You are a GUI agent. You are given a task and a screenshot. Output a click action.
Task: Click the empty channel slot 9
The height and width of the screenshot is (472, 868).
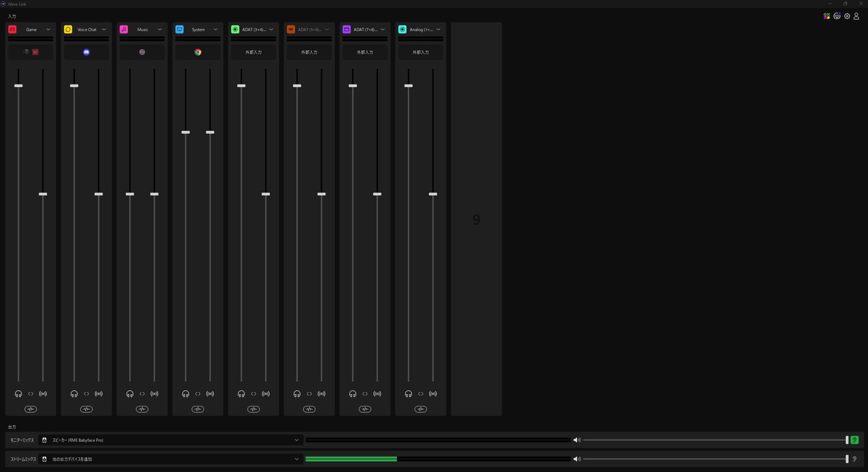click(x=476, y=219)
